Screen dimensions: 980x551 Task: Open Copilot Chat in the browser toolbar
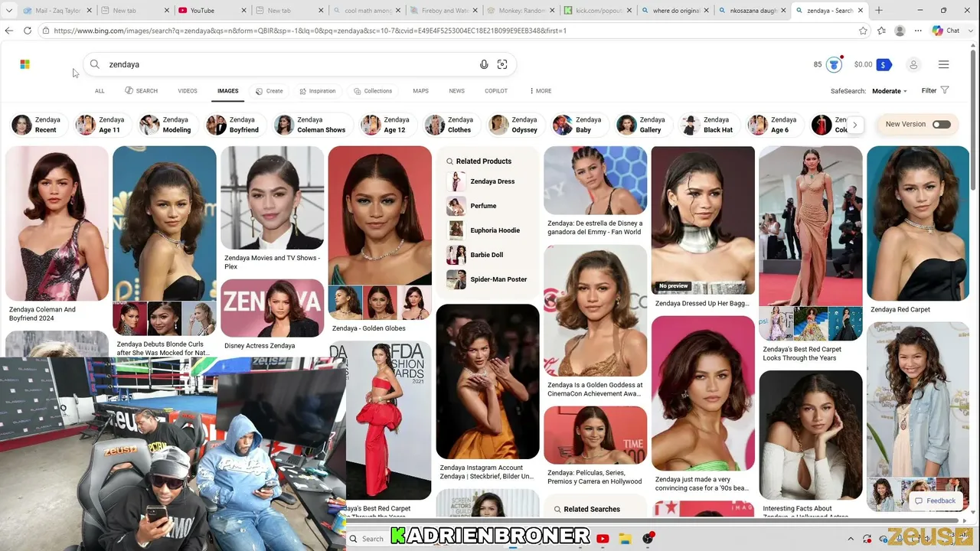946,31
